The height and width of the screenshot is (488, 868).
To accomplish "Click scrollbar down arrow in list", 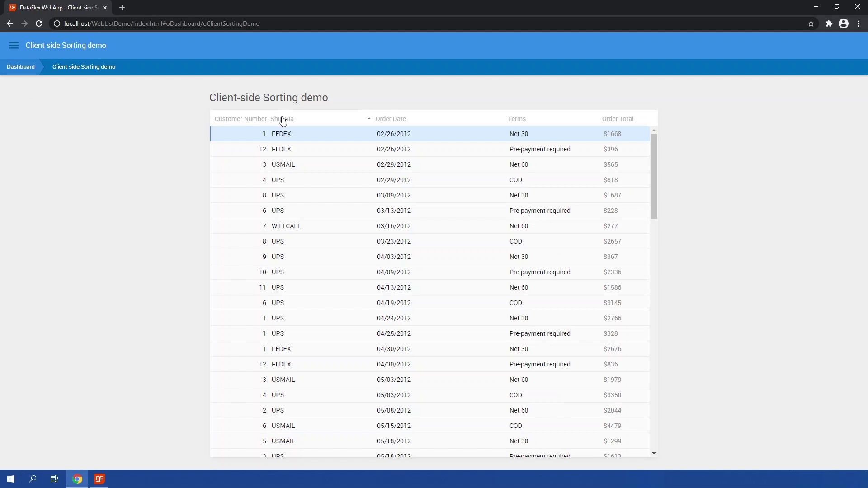I will 654,453.
